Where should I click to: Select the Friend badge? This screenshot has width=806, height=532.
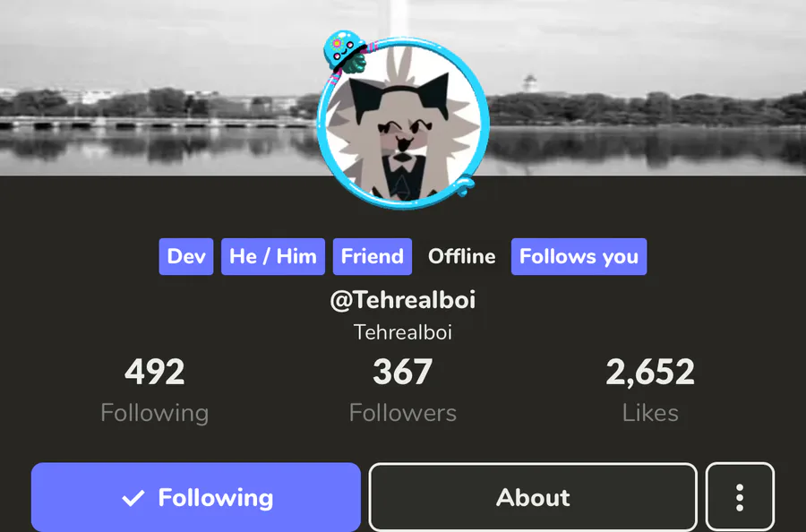pos(373,256)
